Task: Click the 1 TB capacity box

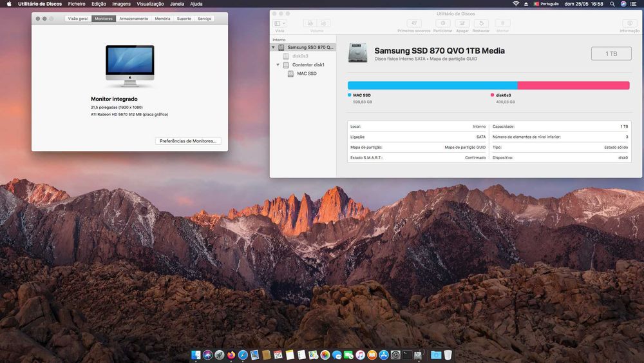Action: point(611,54)
